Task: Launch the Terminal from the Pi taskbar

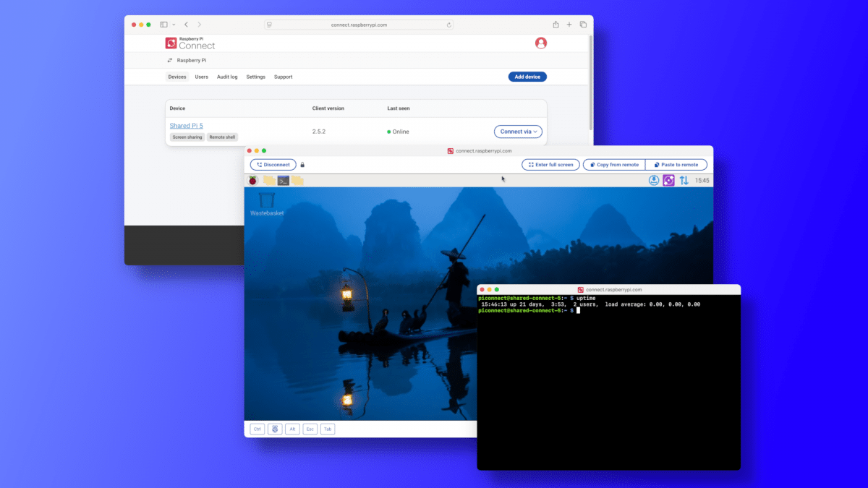Action: (284, 181)
